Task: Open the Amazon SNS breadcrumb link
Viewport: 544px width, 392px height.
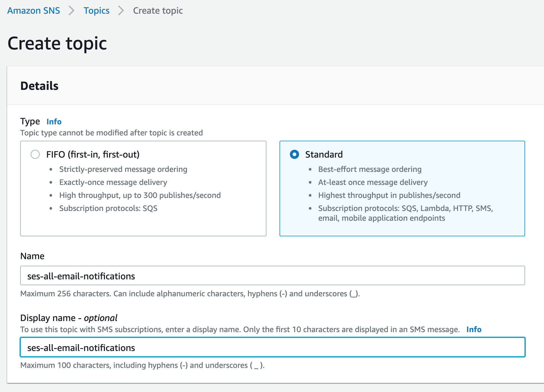Action: 34,11
